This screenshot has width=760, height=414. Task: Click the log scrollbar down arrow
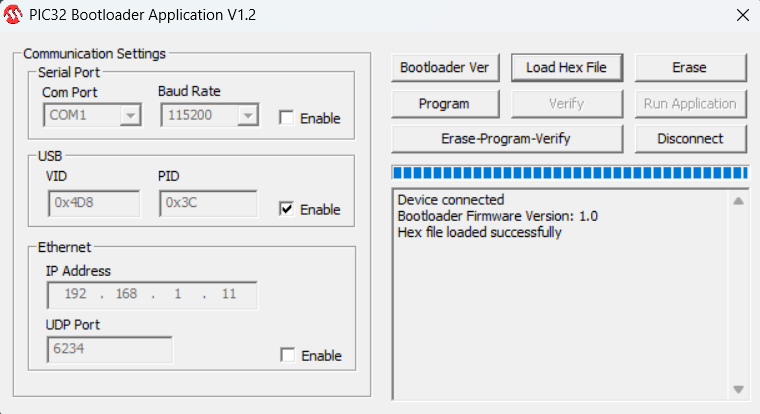pos(739,389)
